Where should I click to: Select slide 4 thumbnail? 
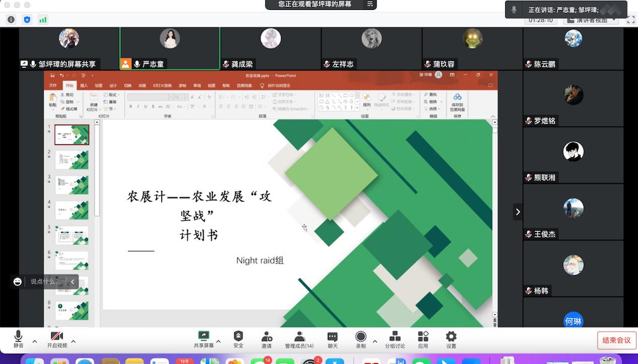(x=72, y=210)
